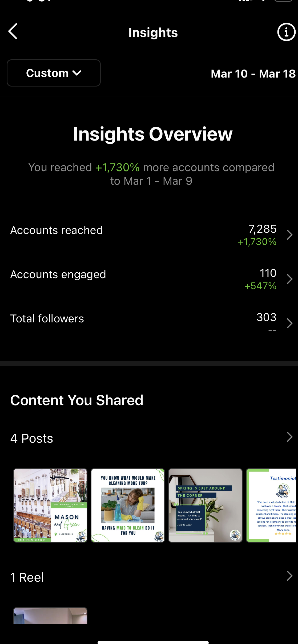
Task: Tap the home indicator bar
Action: click(153, 642)
